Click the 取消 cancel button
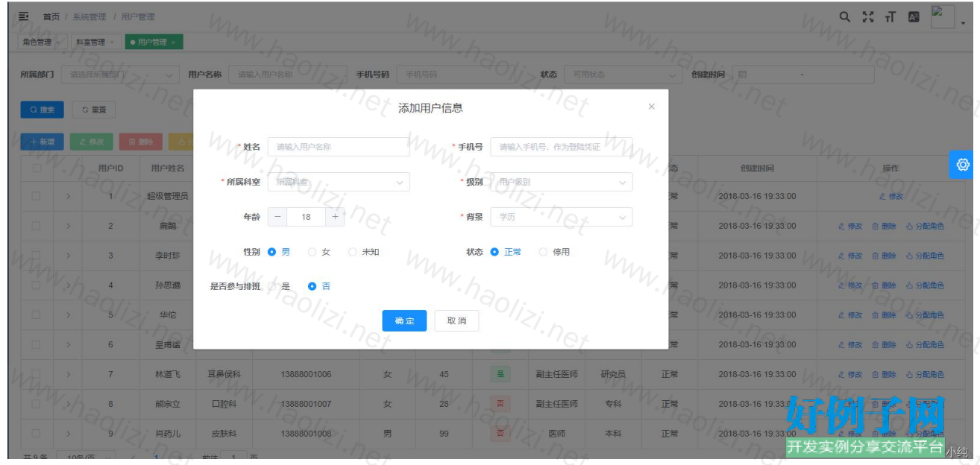 coord(456,320)
